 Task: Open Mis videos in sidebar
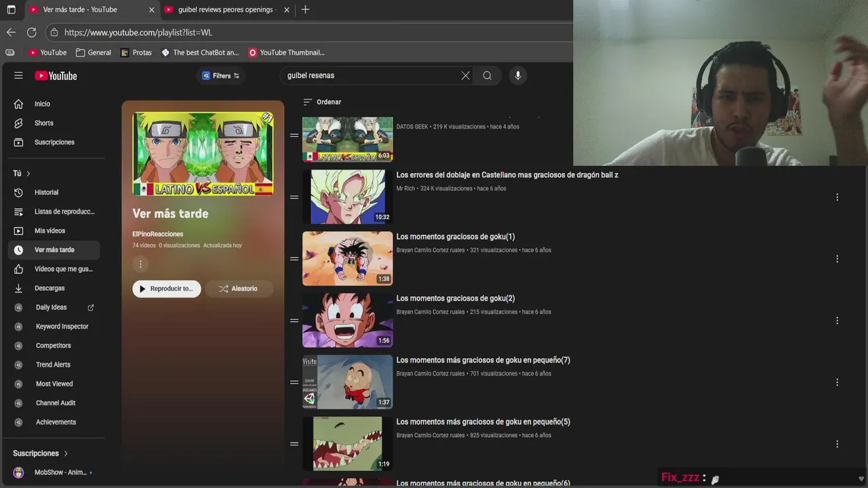coord(54,230)
